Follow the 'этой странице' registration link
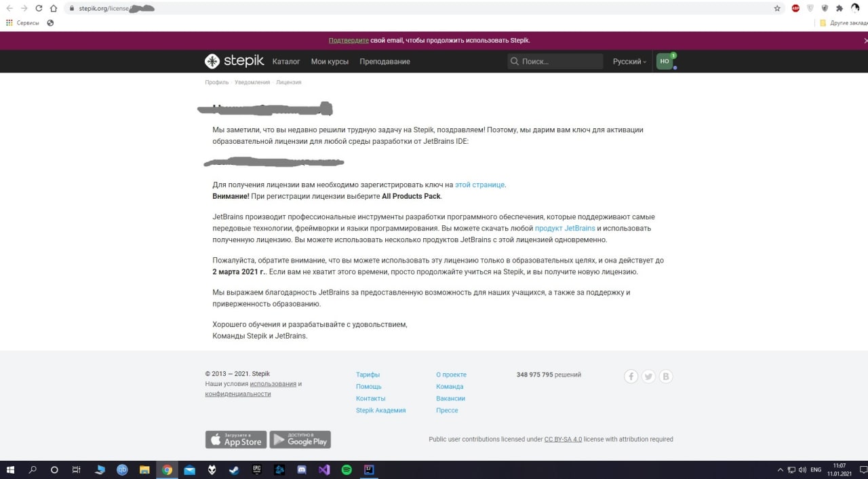The height and width of the screenshot is (479, 868). pos(479,185)
